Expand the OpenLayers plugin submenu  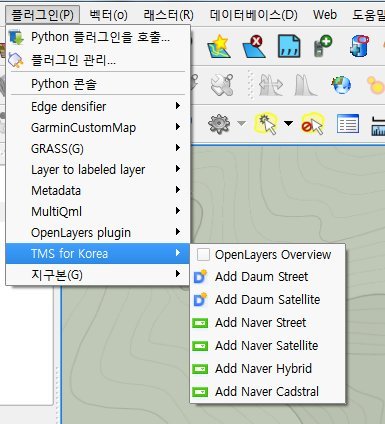[97, 232]
